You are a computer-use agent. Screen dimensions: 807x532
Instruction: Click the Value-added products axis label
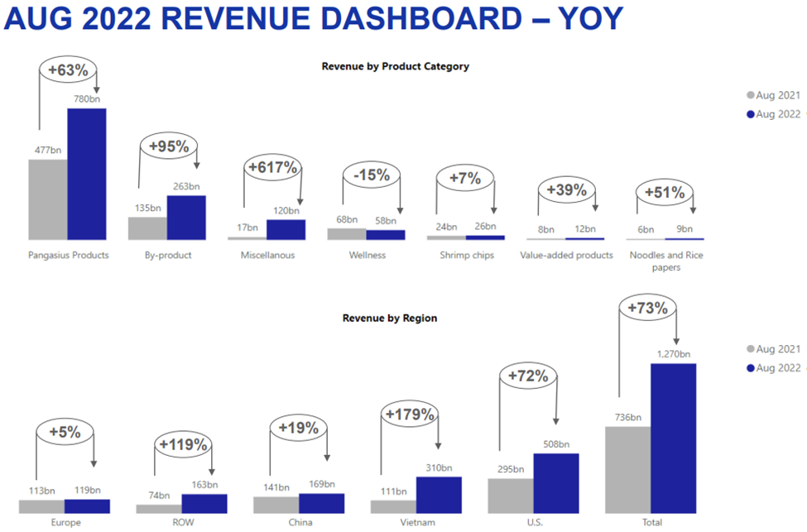[566, 256]
